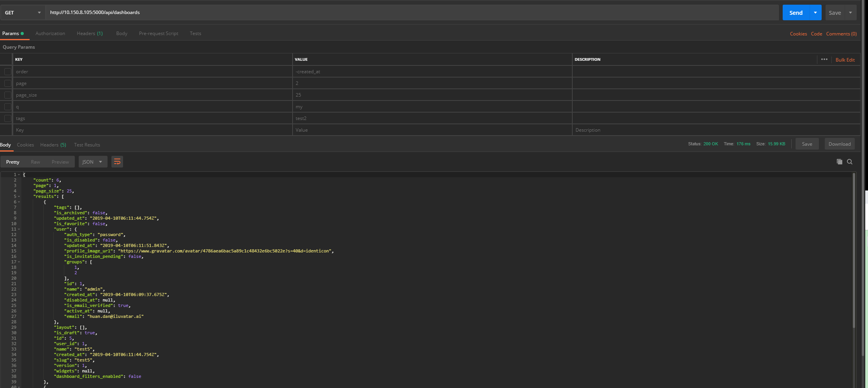Open the params overflow menu via ellipsis icon
This screenshot has width=868, height=388.
(x=824, y=59)
